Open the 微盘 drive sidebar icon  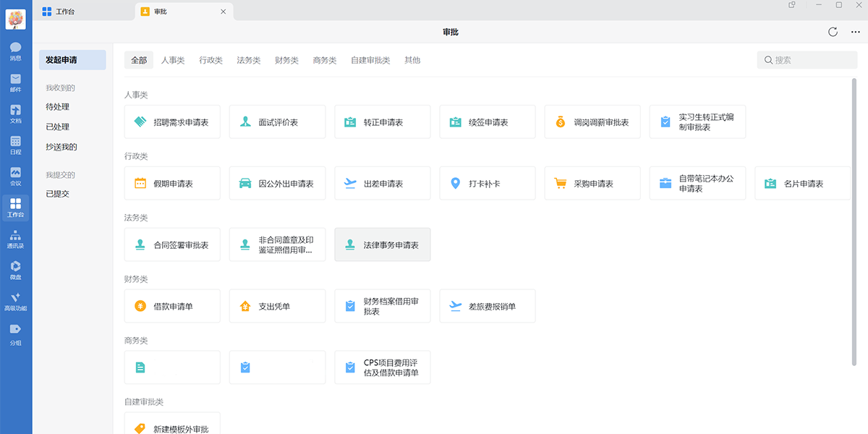[x=15, y=270]
